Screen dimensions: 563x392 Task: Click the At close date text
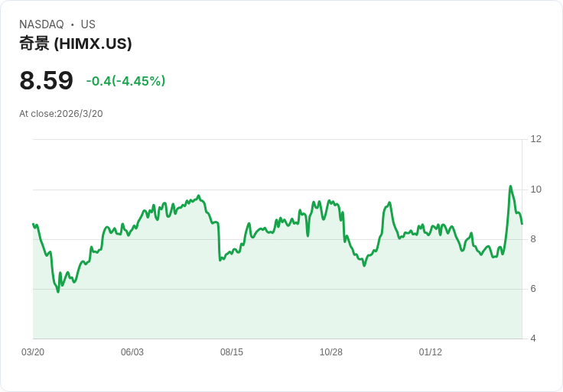tap(61, 114)
